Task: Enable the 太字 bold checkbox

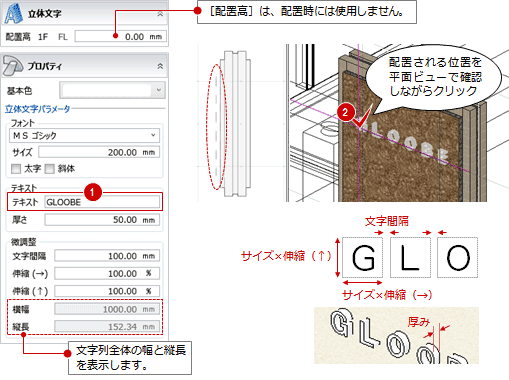Action: tap(16, 169)
